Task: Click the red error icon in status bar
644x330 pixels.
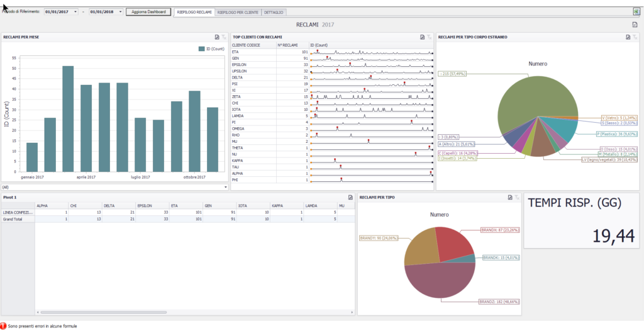Action: click(3, 326)
